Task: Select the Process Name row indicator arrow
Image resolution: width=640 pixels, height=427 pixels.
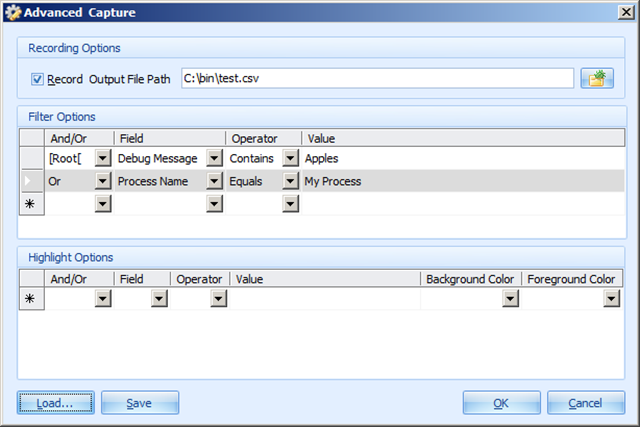Action: coord(30,181)
